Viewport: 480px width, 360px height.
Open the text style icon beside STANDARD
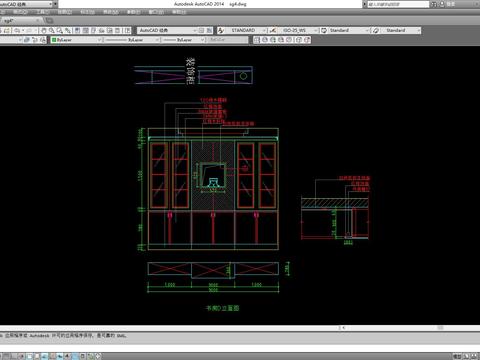pos(221,30)
